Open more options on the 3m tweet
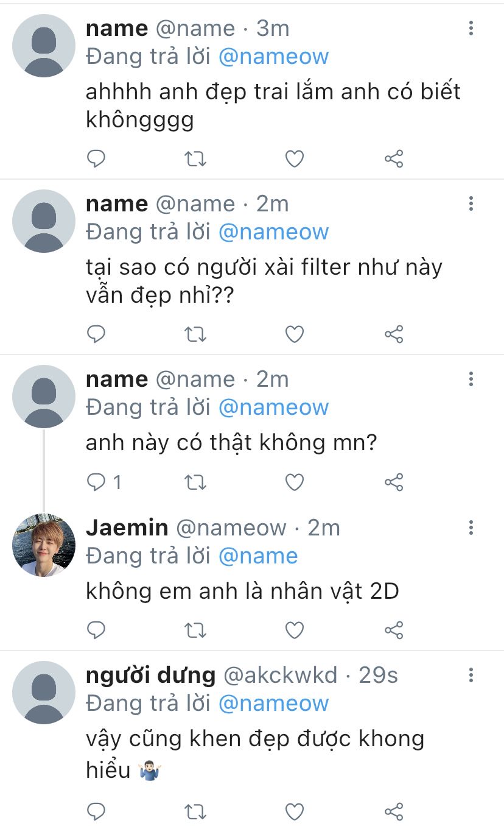 [x=471, y=29]
